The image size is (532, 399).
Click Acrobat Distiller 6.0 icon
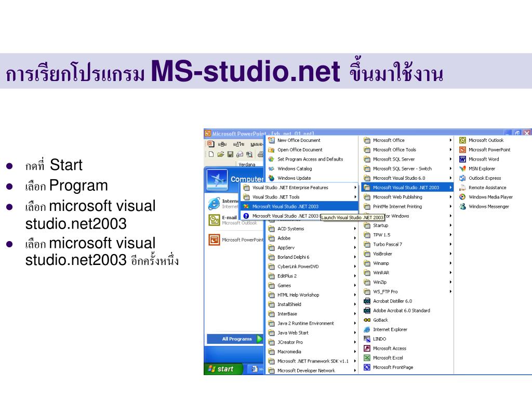click(367, 301)
